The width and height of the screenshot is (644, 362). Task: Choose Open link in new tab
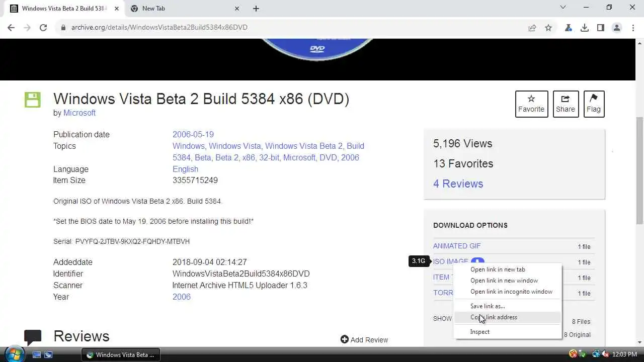[x=508, y=269]
